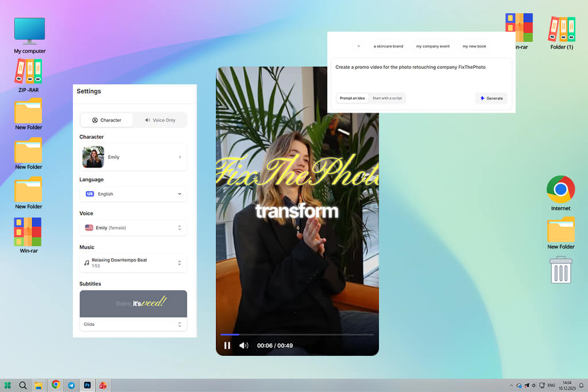This screenshot has height=392, width=588.
Task: Select the New Folder directly above Win-rar
Action: [29, 194]
